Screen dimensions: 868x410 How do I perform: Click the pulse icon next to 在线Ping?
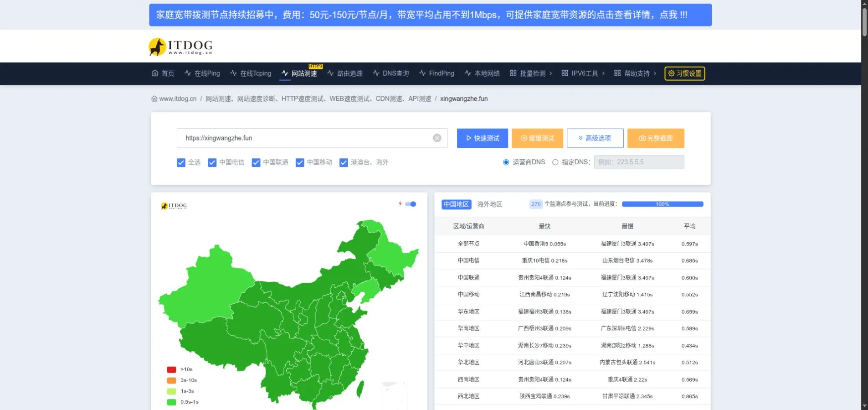(x=188, y=73)
